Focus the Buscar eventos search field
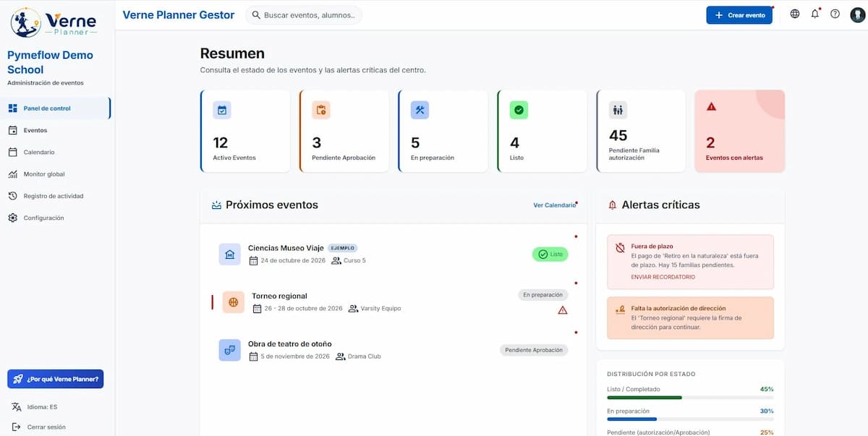Viewport: 868px width, 436px height. pyautogui.click(x=304, y=14)
